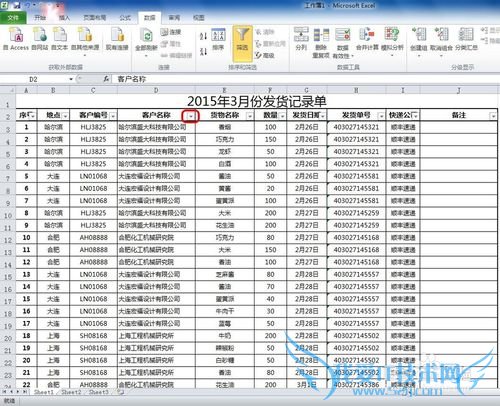The image size is (500, 406).
Task: Open filter dropdown for 备注 column
Action: (493, 116)
